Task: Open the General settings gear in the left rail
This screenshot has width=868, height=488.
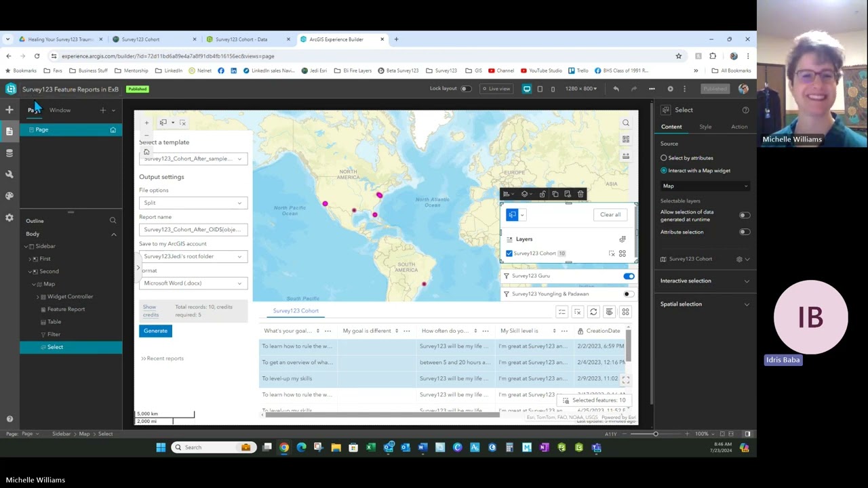Action: point(9,218)
